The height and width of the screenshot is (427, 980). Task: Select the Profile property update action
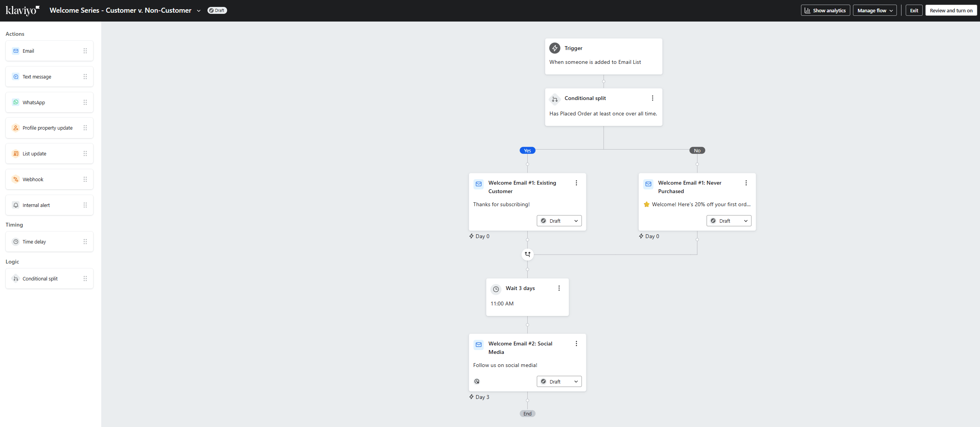click(15, 128)
